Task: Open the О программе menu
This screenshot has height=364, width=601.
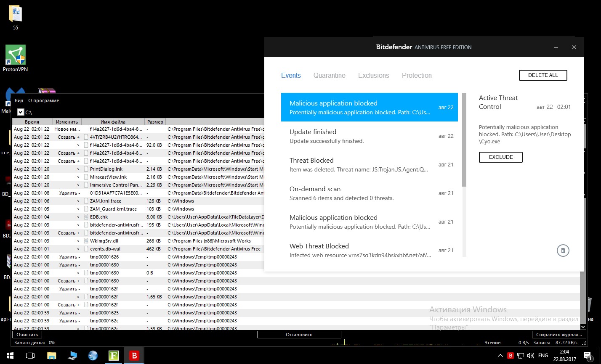Action: point(43,101)
